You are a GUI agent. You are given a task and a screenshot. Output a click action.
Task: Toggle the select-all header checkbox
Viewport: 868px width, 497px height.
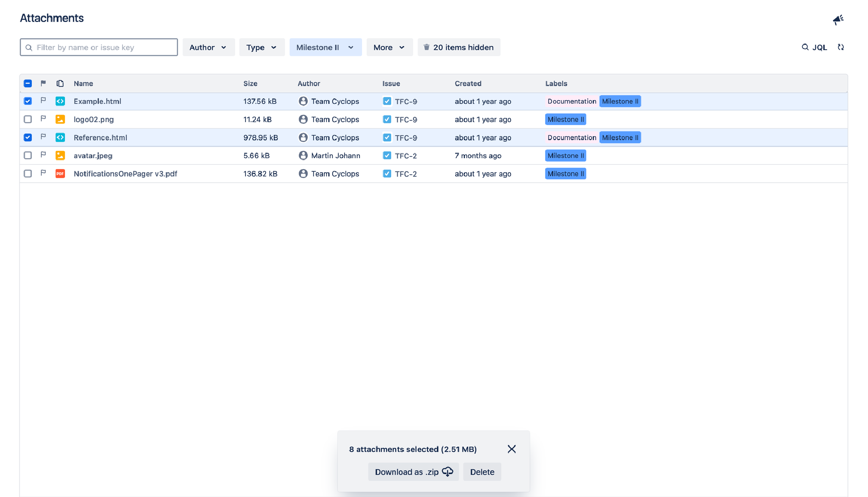(x=28, y=83)
